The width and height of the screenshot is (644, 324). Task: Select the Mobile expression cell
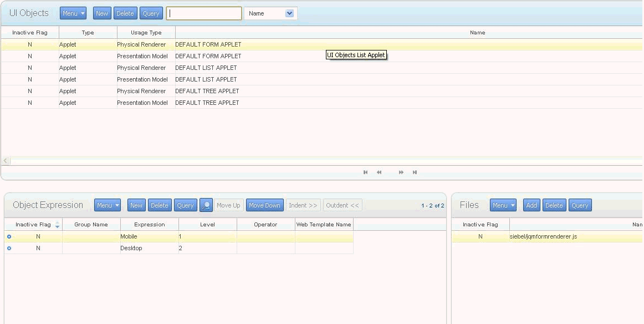coord(150,236)
